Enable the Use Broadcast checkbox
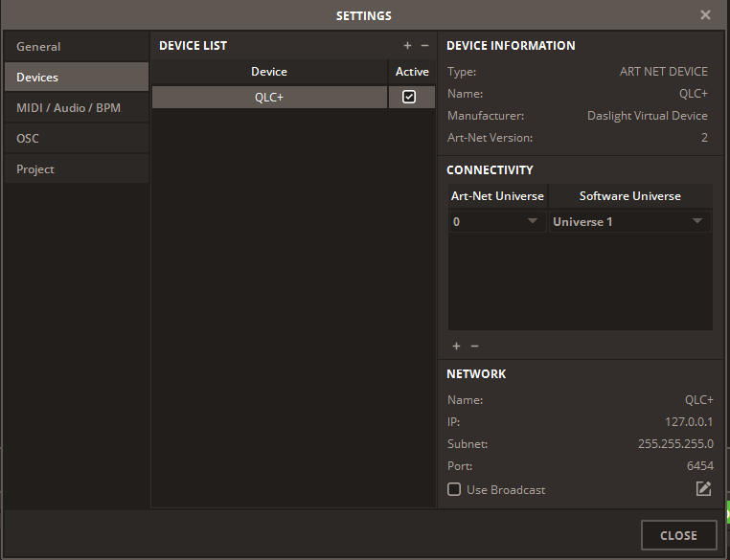This screenshot has height=560, width=730. (454, 489)
